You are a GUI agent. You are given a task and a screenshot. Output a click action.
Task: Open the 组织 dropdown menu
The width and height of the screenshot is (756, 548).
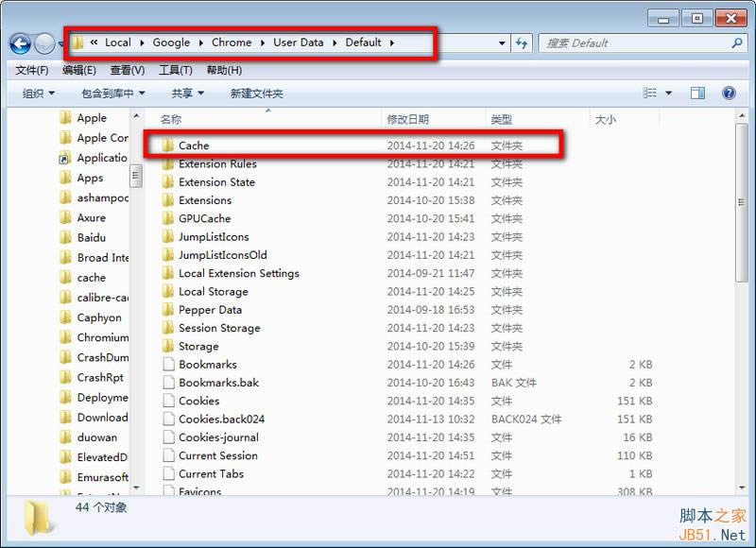pyautogui.click(x=39, y=94)
